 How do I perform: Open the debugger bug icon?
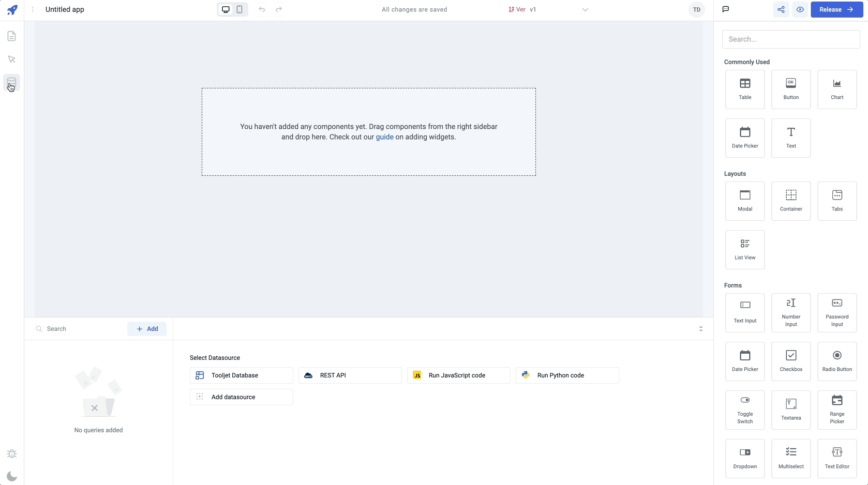(x=11, y=453)
